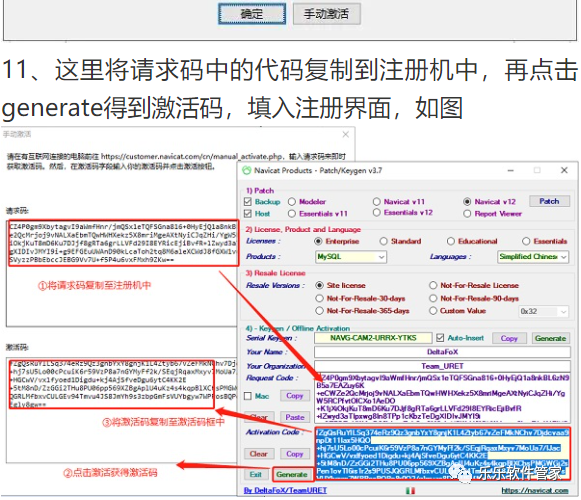Image resolution: width=581 pixels, height=500 pixels.
Task: Click the Italian flag icon
Action: pyautogui.click(x=410, y=490)
